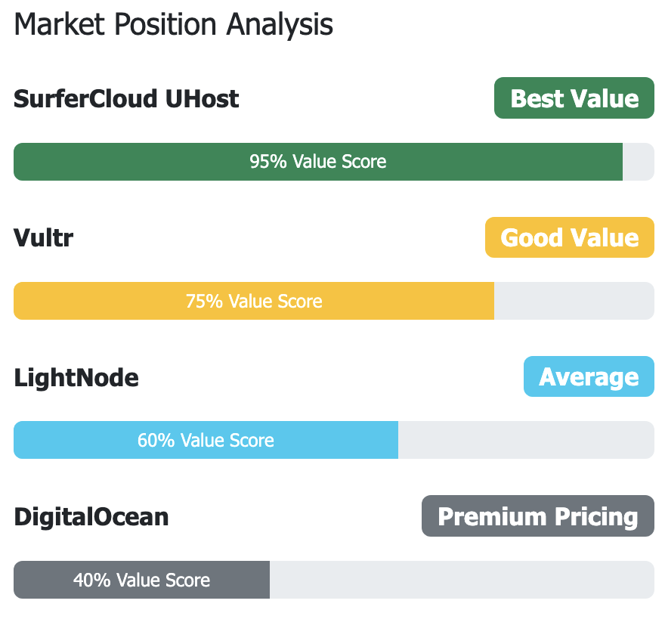
Task: Click the 75% Value Score label text
Action: (x=254, y=301)
